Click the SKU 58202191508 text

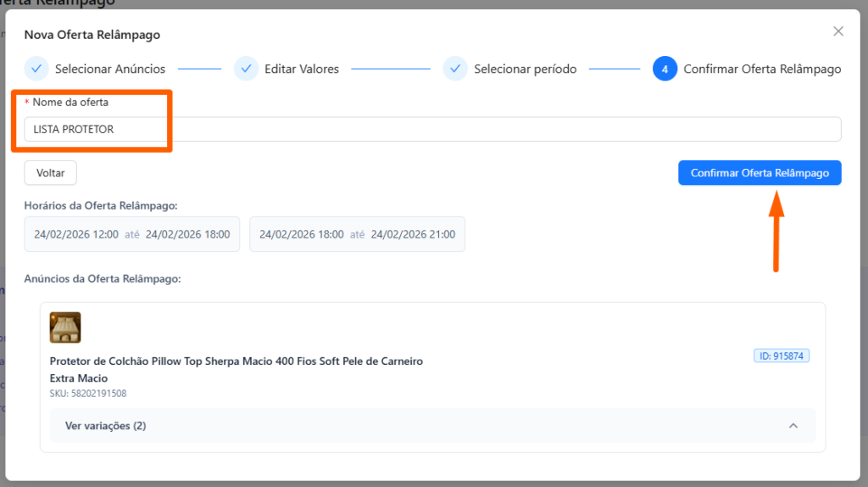click(x=87, y=394)
